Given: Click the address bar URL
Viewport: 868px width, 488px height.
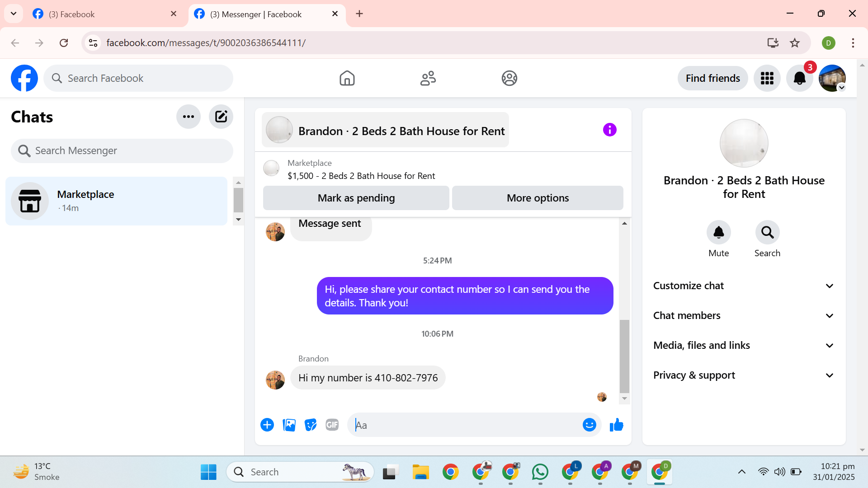Looking at the screenshot, I should pyautogui.click(x=206, y=42).
